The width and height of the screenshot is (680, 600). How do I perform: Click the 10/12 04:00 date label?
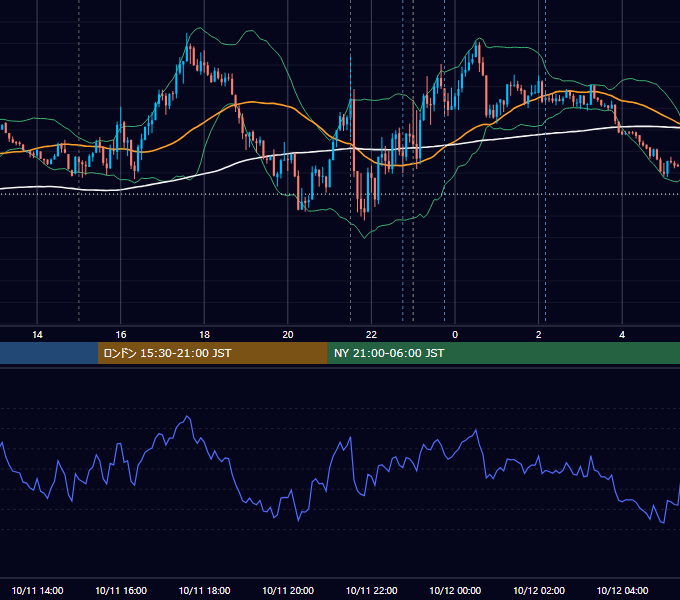(x=622, y=590)
